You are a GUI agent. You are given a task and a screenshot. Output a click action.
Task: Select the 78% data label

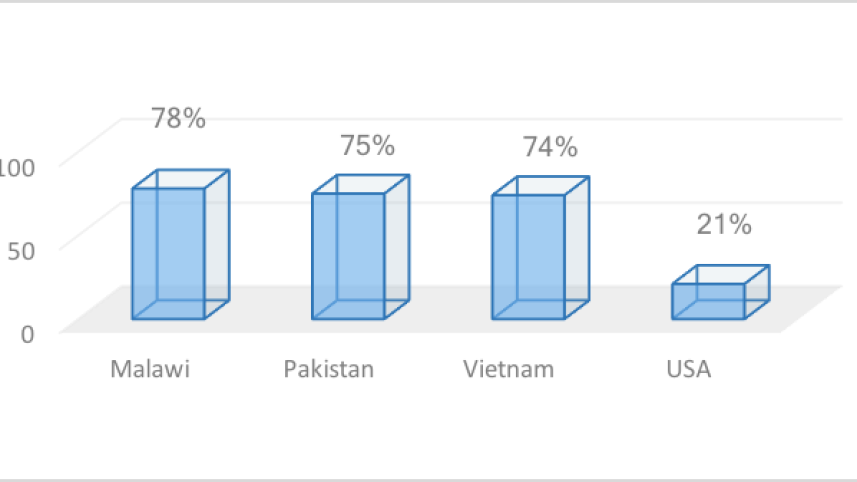(x=179, y=118)
